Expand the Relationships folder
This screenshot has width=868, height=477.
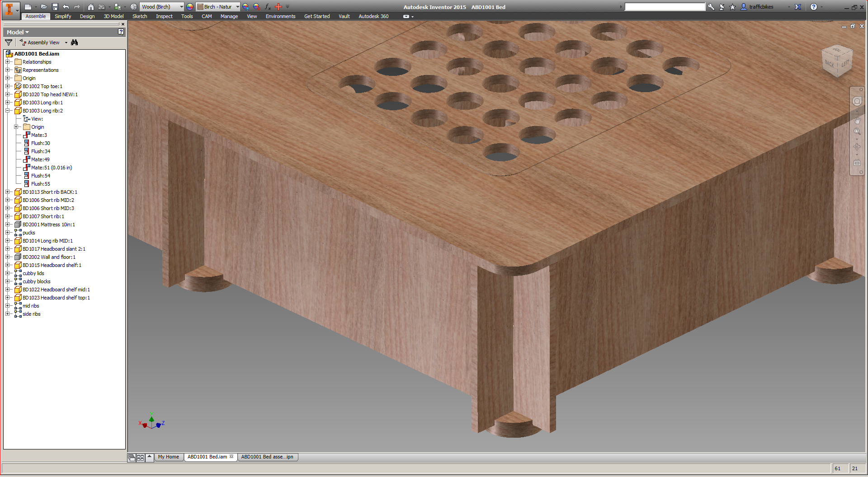point(8,62)
